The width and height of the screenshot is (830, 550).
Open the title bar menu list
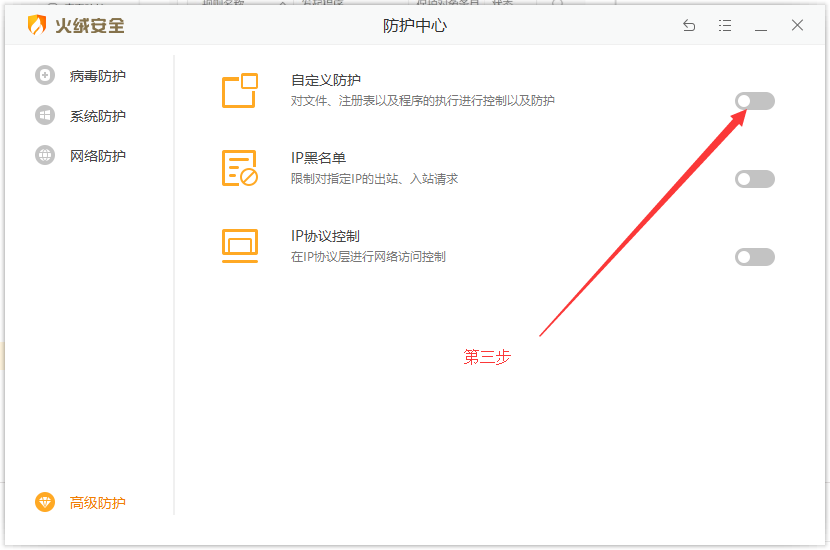(725, 26)
